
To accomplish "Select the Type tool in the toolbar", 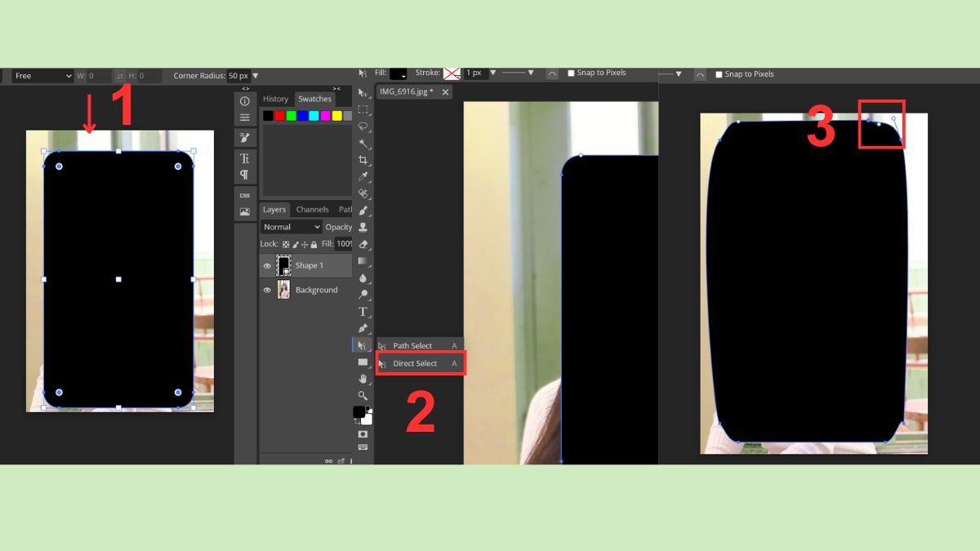I will click(x=363, y=312).
